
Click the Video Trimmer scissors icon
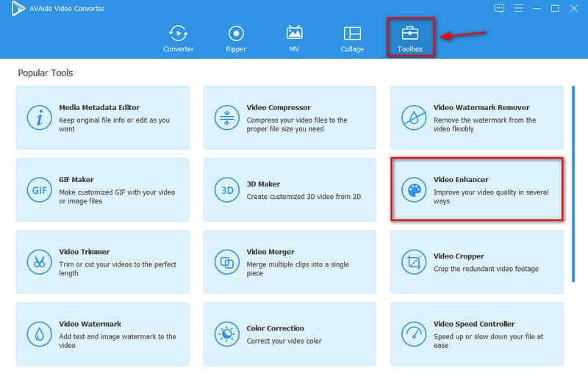click(39, 262)
